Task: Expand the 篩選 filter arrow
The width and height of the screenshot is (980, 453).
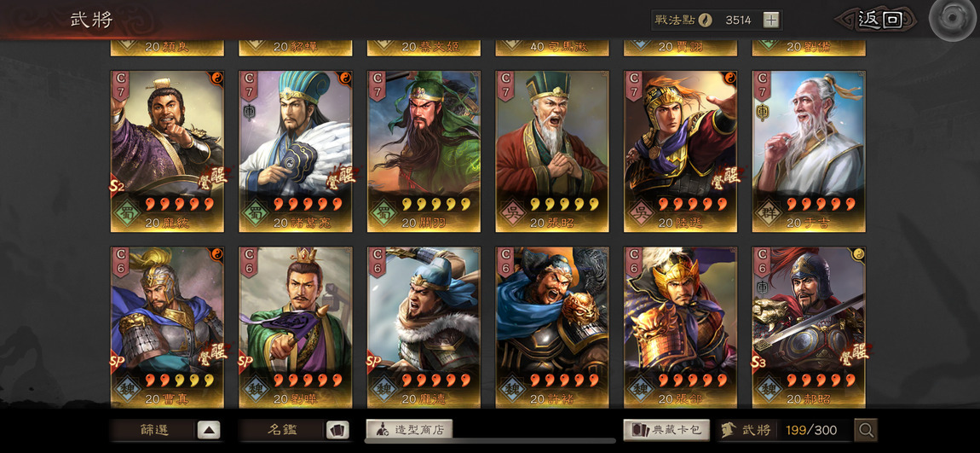Action: coord(209,430)
